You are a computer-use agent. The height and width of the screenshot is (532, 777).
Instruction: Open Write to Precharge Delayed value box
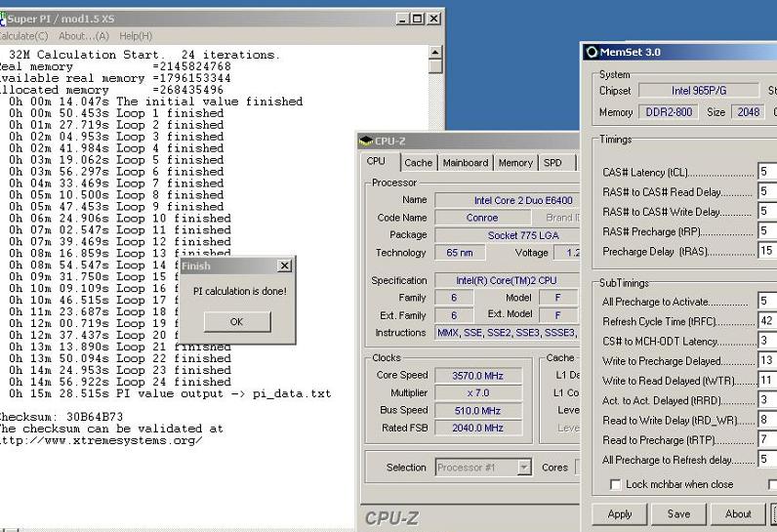click(767, 360)
